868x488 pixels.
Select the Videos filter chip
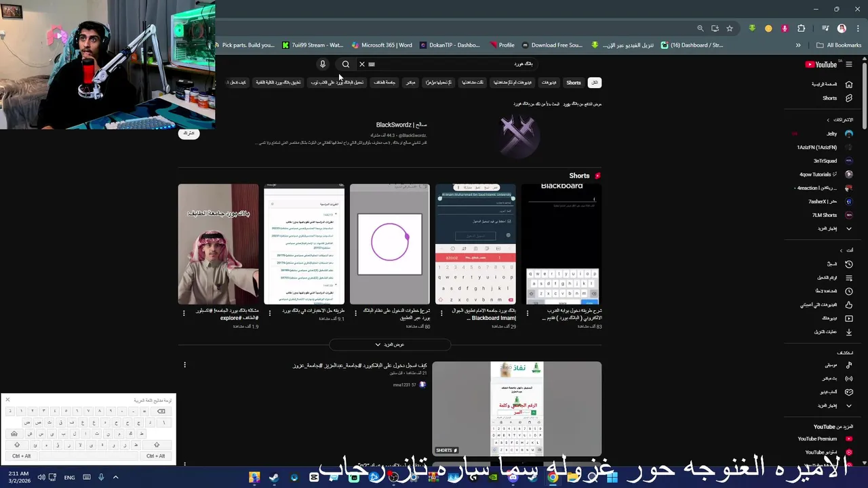(x=549, y=83)
